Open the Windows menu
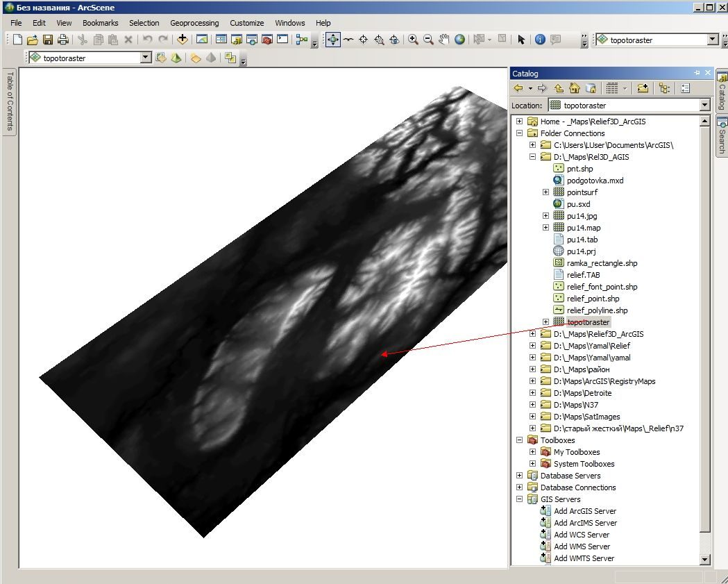728x584 pixels. pos(289,23)
